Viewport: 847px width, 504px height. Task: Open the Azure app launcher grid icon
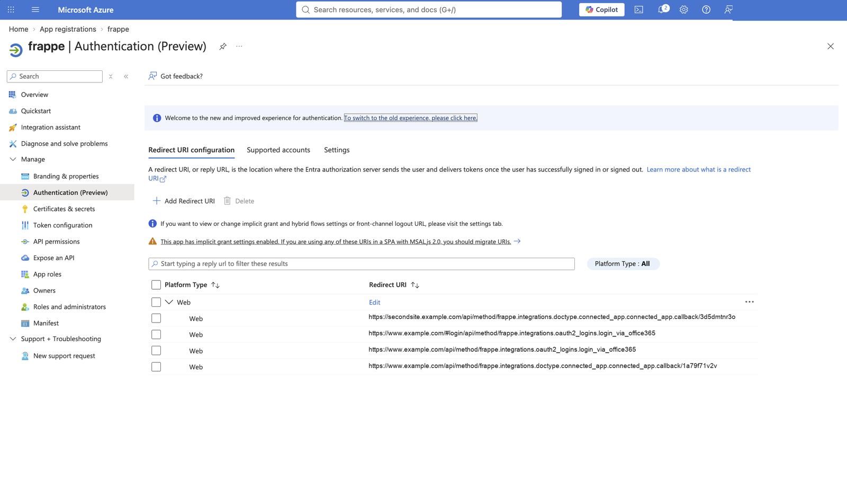(11, 10)
